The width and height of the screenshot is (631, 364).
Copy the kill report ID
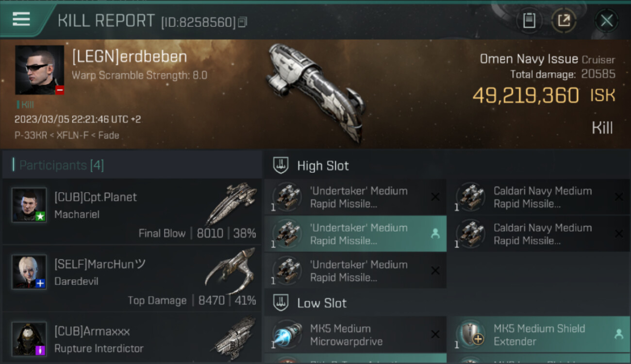pyautogui.click(x=243, y=22)
